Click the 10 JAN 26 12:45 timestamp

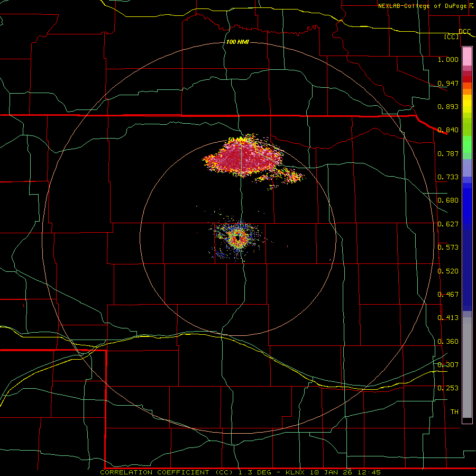click(x=345, y=472)
